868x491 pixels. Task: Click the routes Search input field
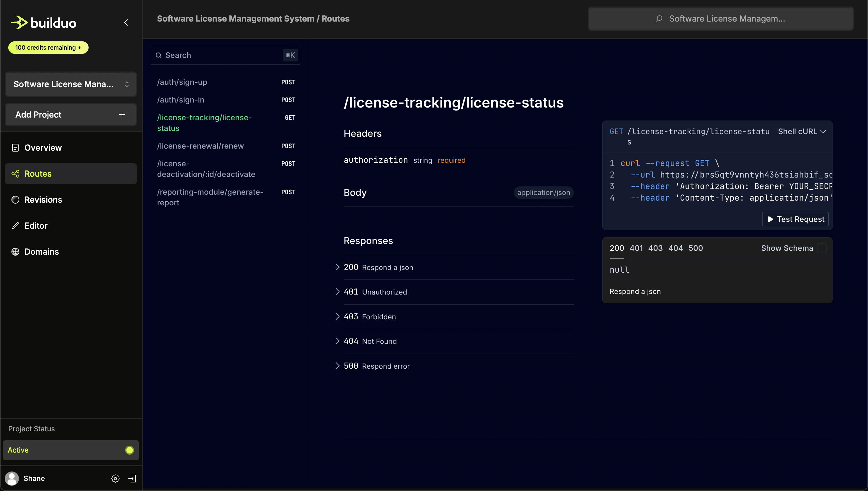coord(225,55)
